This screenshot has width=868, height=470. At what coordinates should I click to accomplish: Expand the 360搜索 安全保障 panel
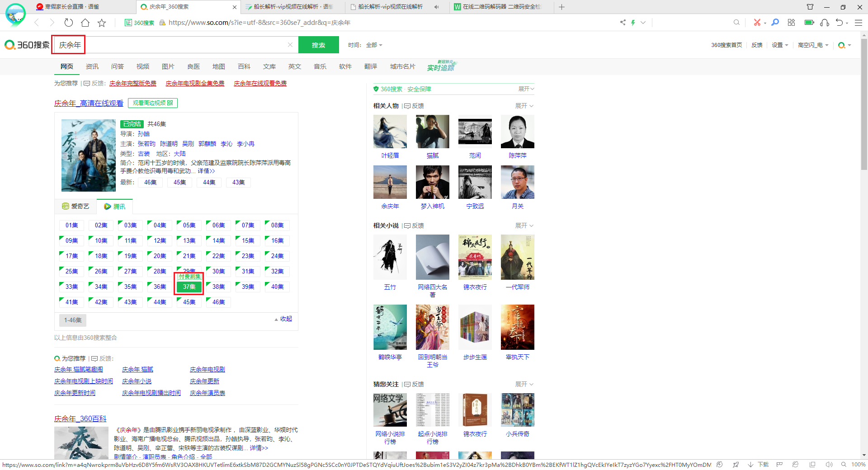coord(526,89)
